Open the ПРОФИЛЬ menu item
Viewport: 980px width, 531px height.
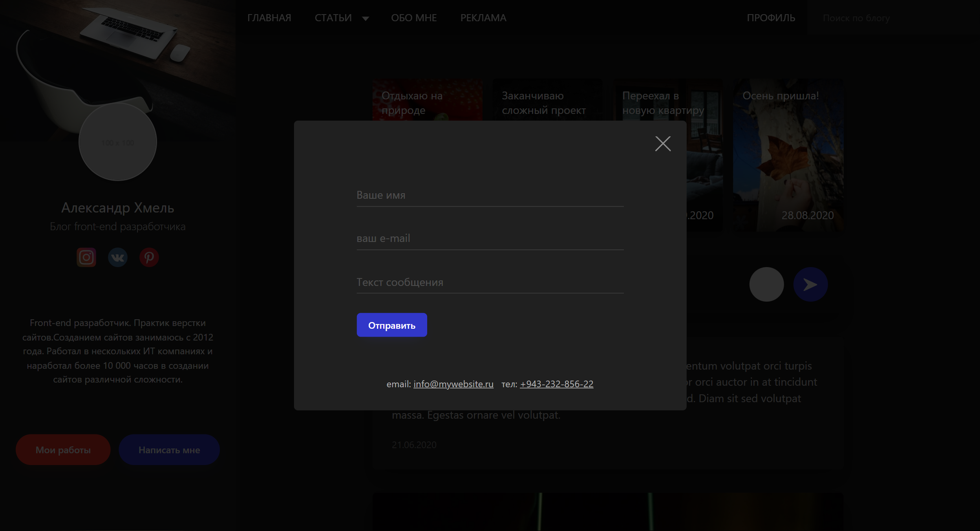coord(771,18)
